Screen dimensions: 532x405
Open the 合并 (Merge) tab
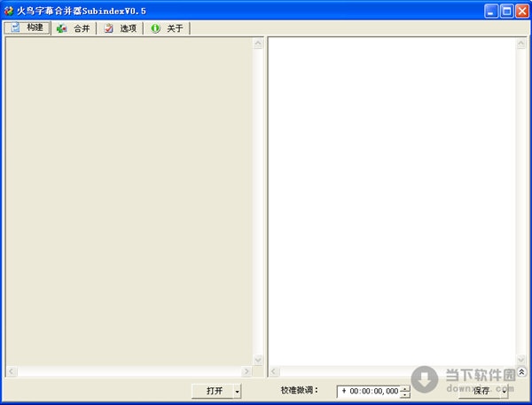[74, 28]
